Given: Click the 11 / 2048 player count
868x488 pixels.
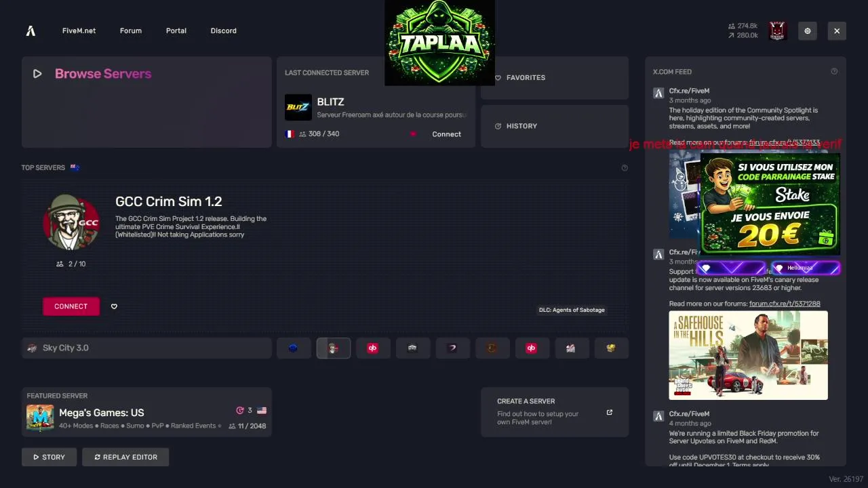Looking at the screenshot, I should (248, 426).
